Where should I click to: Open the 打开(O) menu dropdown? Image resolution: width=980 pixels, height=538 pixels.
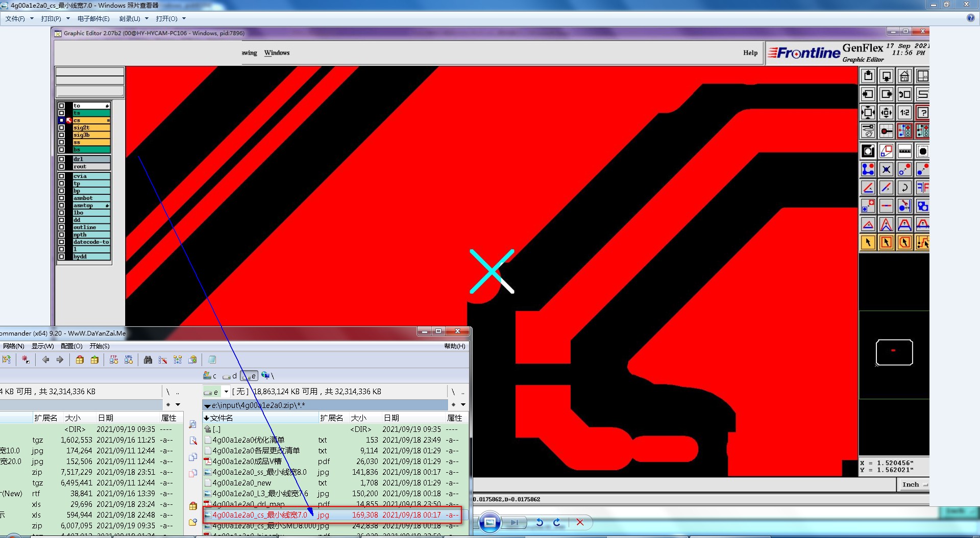170,19
